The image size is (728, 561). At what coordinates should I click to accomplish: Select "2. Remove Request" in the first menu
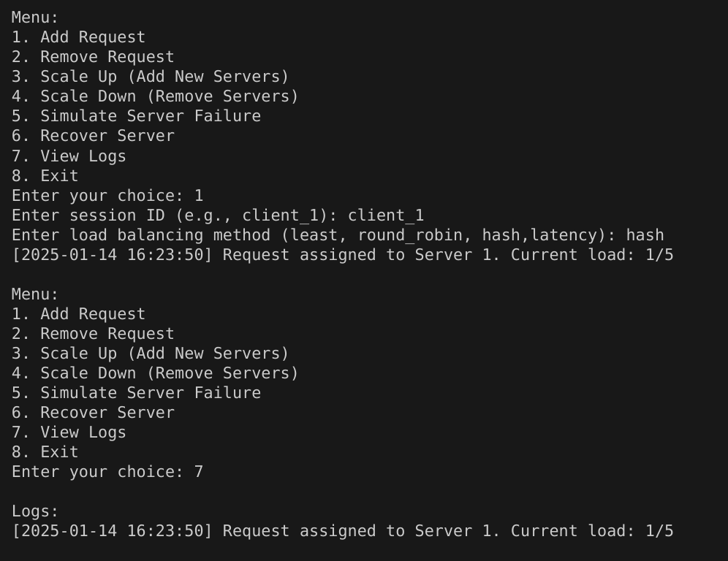click(93, 57)
